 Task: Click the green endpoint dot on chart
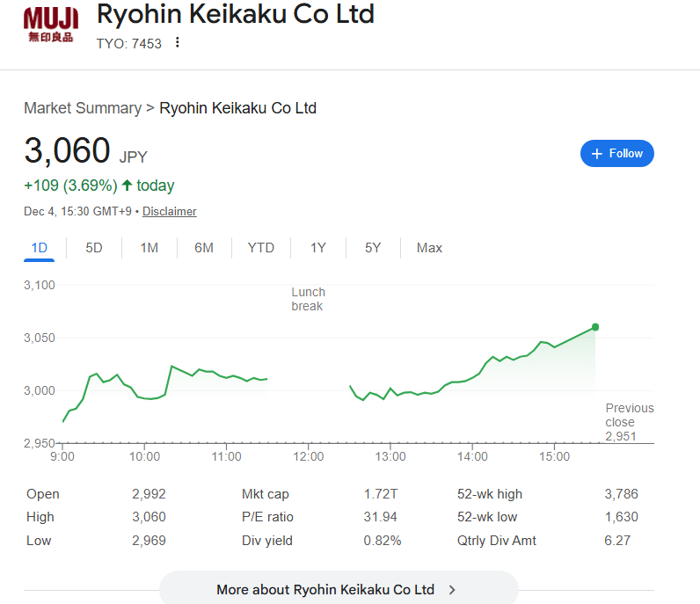coord(595,327)
